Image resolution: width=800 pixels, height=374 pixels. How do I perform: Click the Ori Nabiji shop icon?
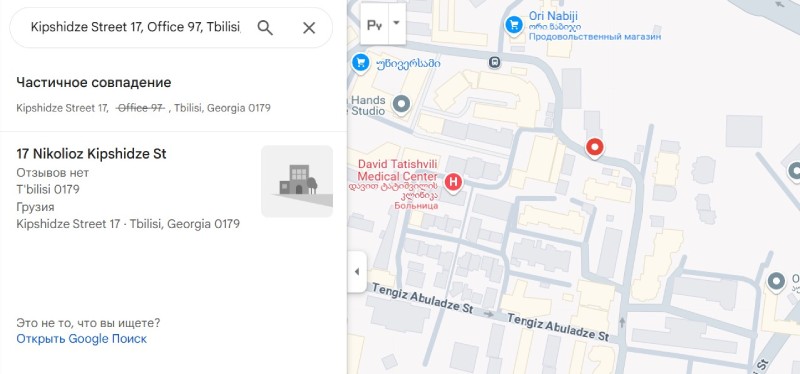514,24
